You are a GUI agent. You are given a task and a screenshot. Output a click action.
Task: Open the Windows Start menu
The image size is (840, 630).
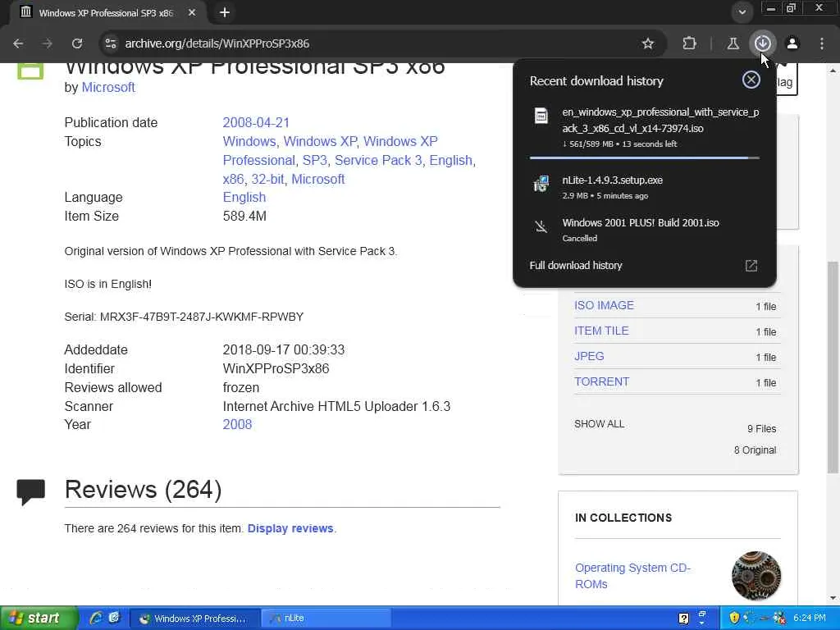click(x=38, y=619)
